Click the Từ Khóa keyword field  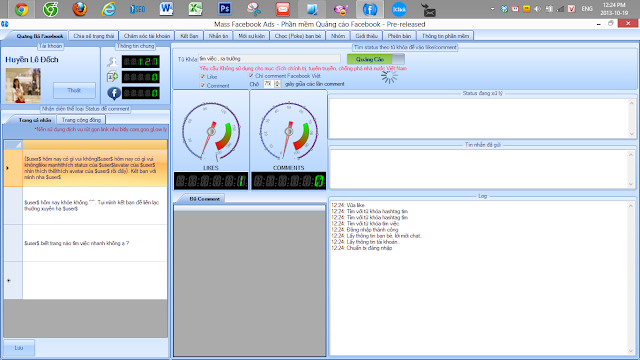269,59
